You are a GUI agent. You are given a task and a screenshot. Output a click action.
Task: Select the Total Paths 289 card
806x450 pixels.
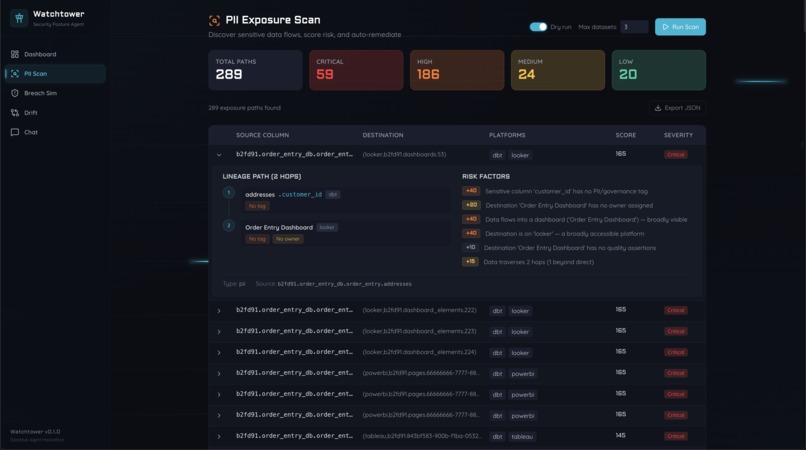(255, 70)
